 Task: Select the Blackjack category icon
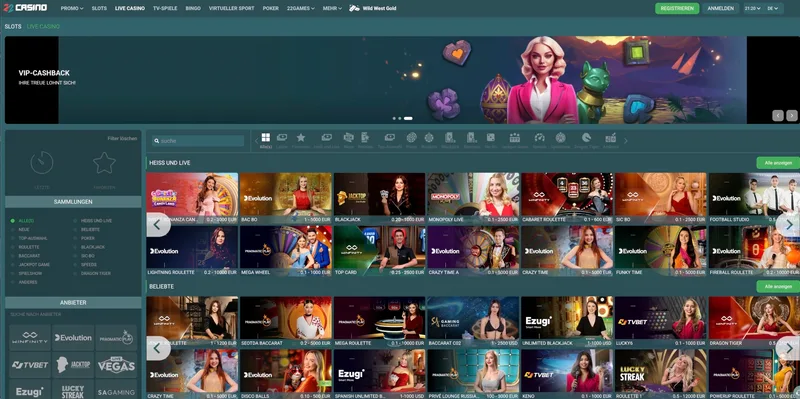tap(449, 137)
